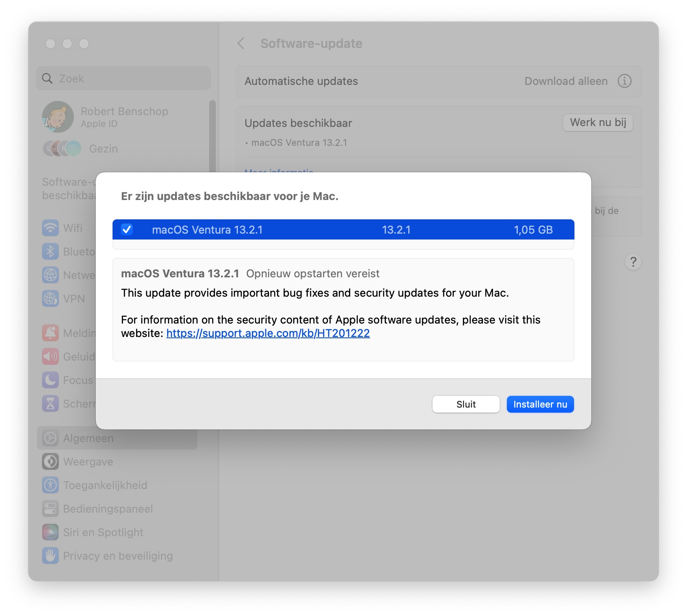Click the Software-update page title
This screenshot has width=687, height=616.
312,43
